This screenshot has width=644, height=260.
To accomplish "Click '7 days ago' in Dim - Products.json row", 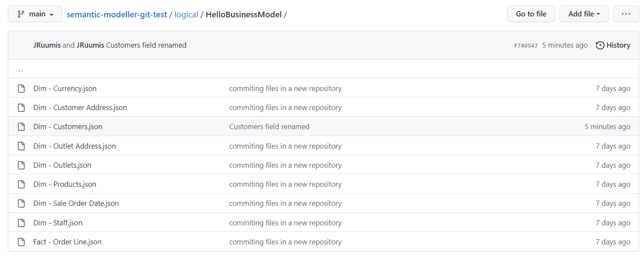I will point(613,184).
